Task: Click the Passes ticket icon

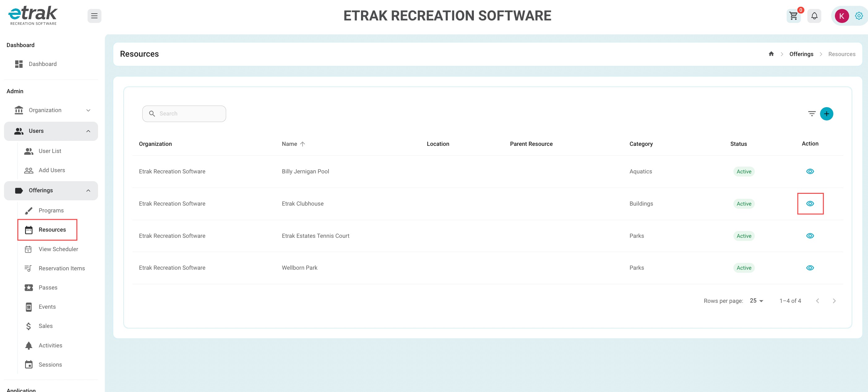Action: click(29, 288)
